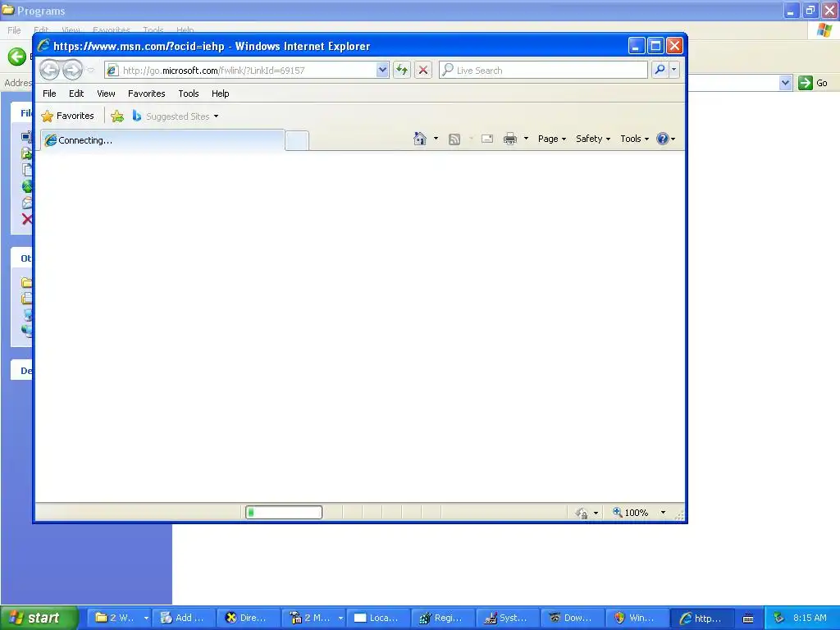This screenshot has width=840, height=630.
Task: Click Add to Favorites Bar icon
Action: pyautogui.click(x=117, y=116)
